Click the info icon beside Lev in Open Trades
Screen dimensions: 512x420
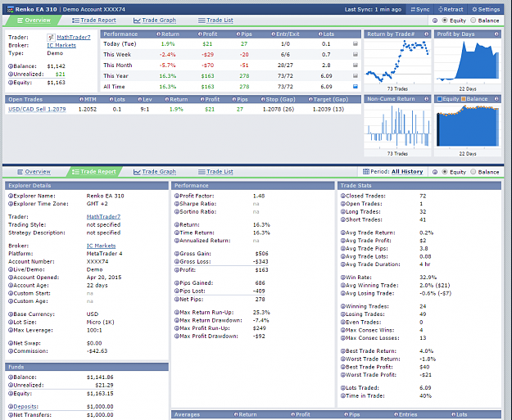point(140,99)
